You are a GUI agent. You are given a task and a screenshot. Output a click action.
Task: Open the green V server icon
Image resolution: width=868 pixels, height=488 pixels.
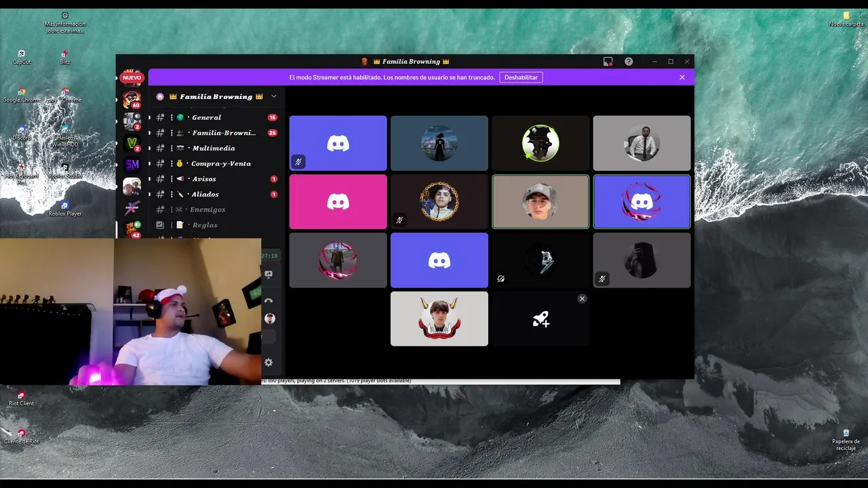click(132, 144)
